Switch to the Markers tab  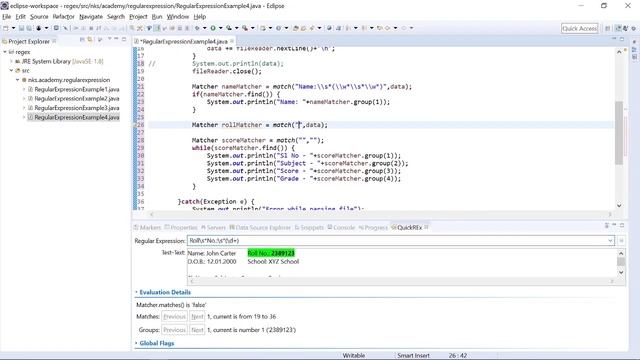point(147,227)
